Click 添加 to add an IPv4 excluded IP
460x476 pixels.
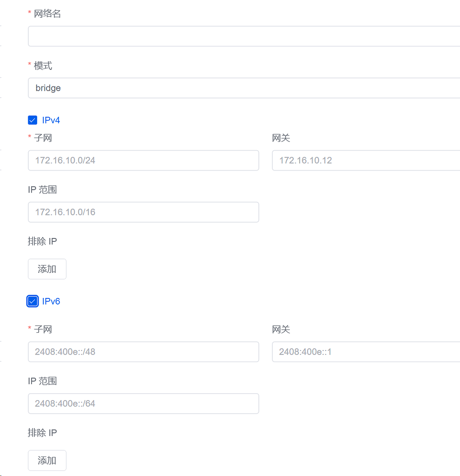pos(47,269)
